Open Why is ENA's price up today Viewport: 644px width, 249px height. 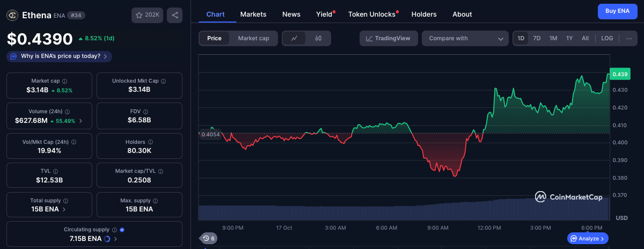[60, 56]
